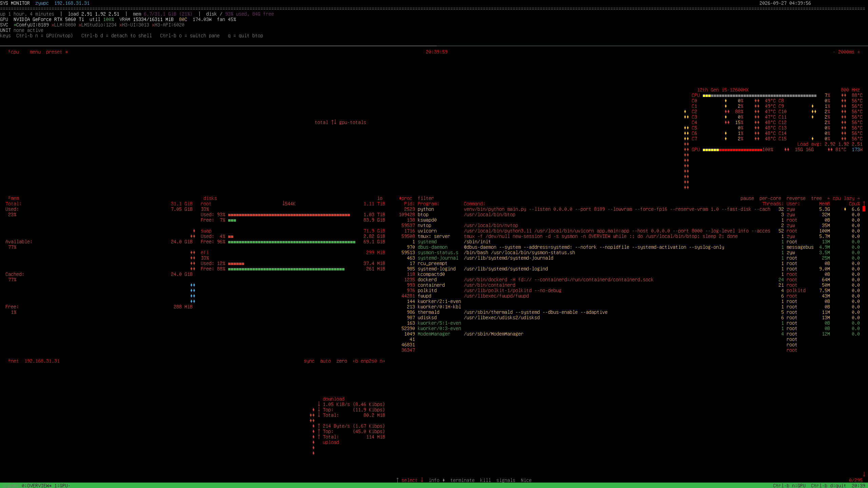Increase update interval with the plus sign
The image size is (868, 488).
point(859,52)
